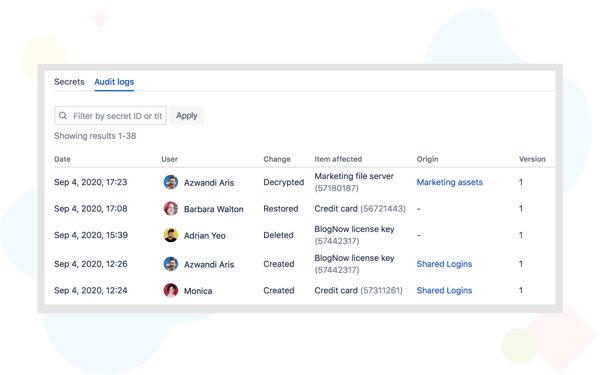Viewport: 600px width, 375px height.
Task: Select the Change column header
Action: tap(277, 159)
